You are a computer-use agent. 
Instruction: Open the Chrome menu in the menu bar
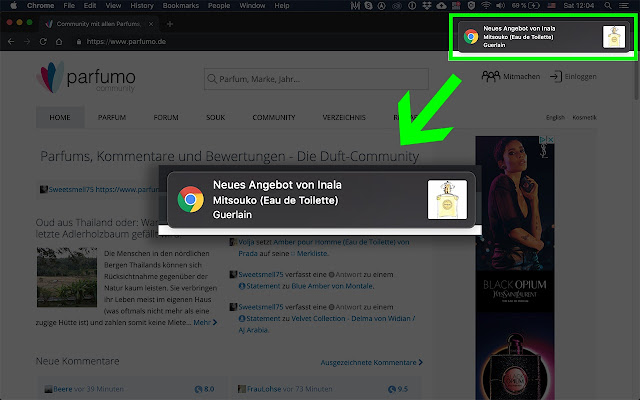point(40,5)
